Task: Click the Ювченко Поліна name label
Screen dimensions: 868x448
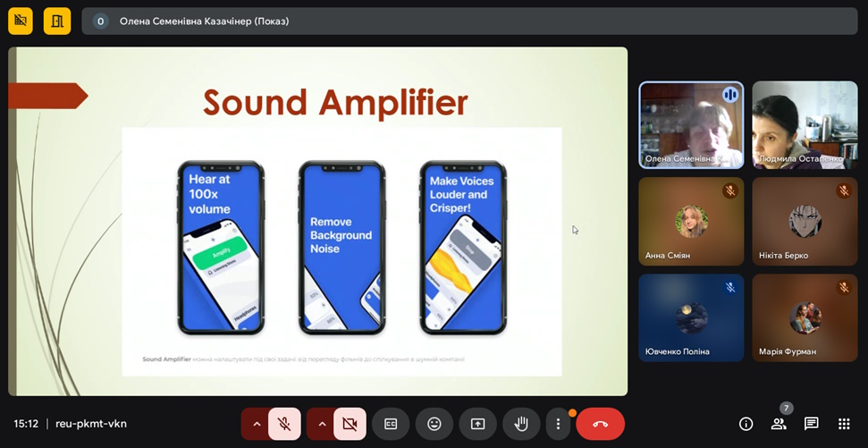Action: [x=677, y=351]
